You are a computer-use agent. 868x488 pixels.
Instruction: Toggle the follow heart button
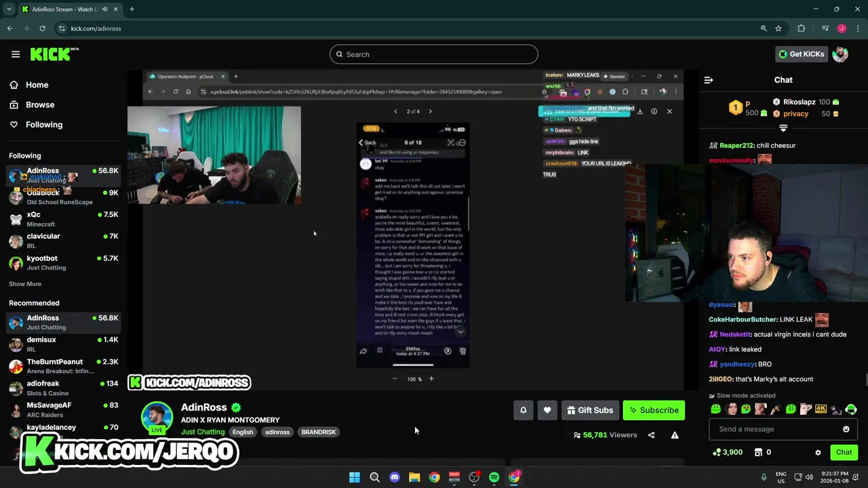(x=547, y=410)
